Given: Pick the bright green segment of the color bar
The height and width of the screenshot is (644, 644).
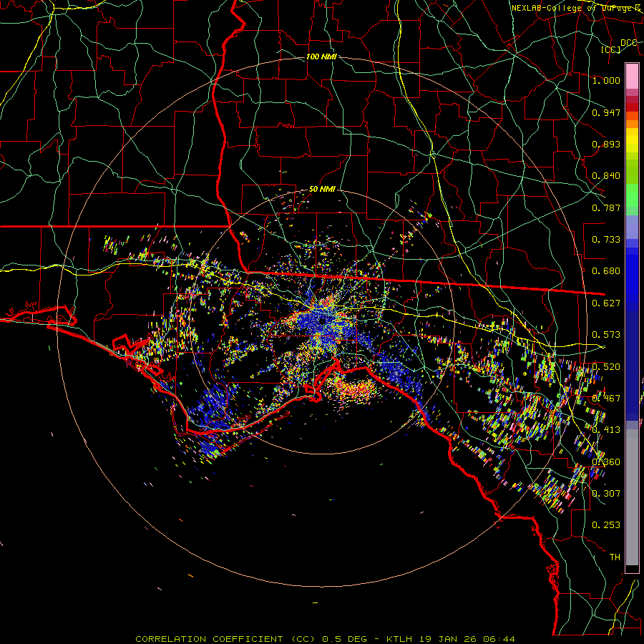Looking at the screenshot, I should point(632,195).
